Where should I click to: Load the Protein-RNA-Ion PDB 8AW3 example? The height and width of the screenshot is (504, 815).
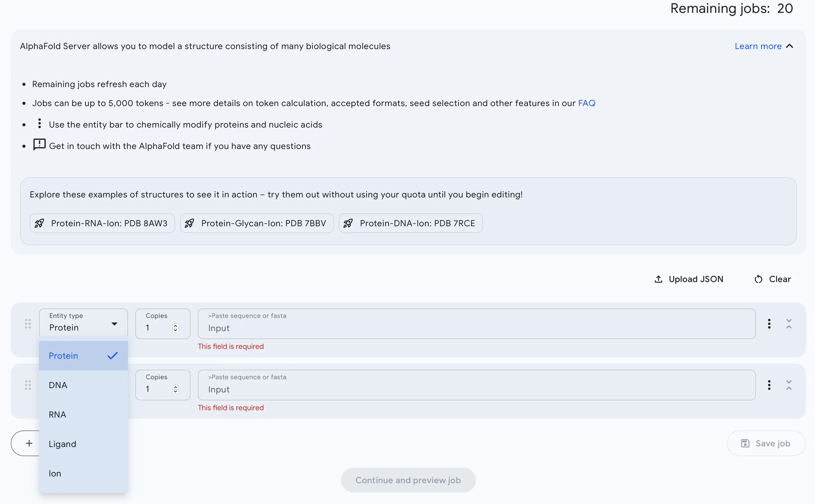pyautogui.click(x=102, y=223)
